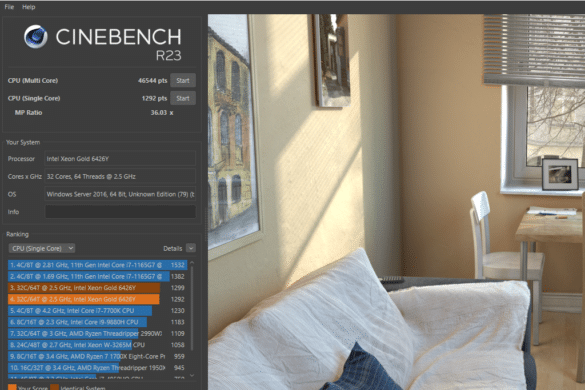
Task: Select ranking entry 7 AMD Ryzen Threadripper 2990WX
Action: click(97, 333)
